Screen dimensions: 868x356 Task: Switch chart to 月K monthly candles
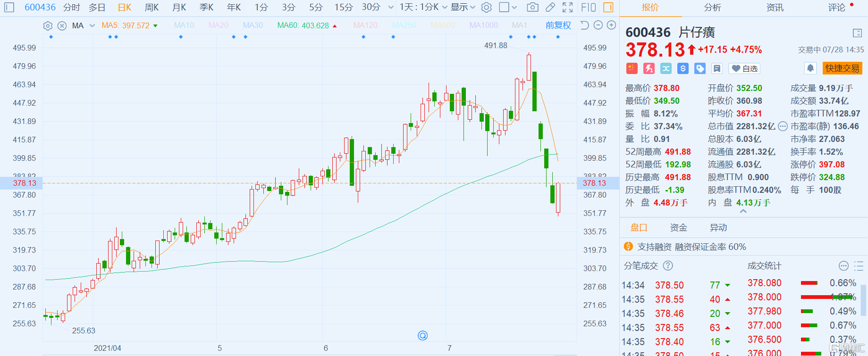pos(179,8)
